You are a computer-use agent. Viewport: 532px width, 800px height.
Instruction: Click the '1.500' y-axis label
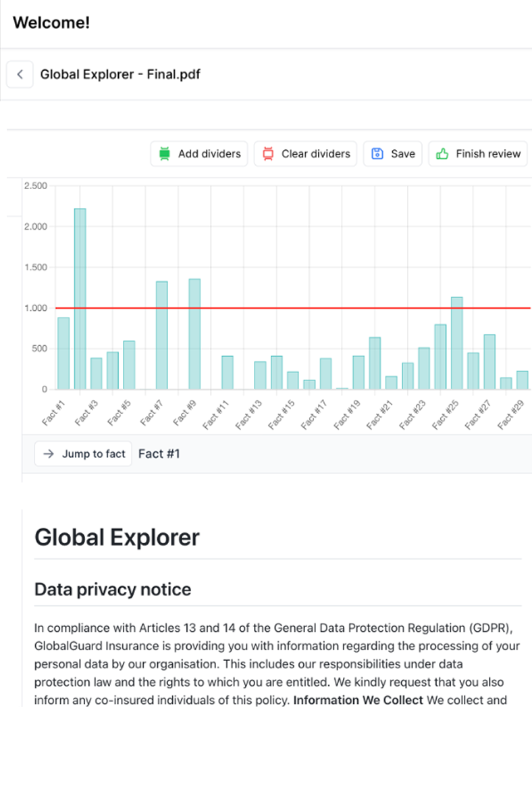tap(36, 268)
